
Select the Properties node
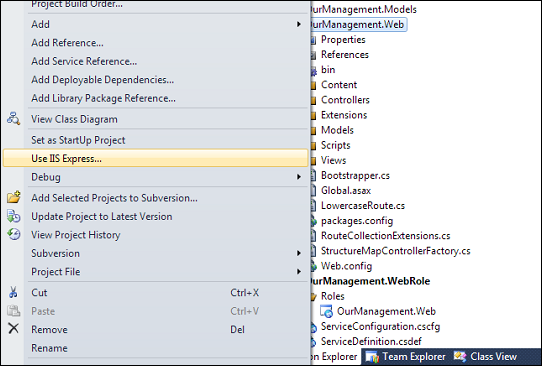(x=343, y=39)
